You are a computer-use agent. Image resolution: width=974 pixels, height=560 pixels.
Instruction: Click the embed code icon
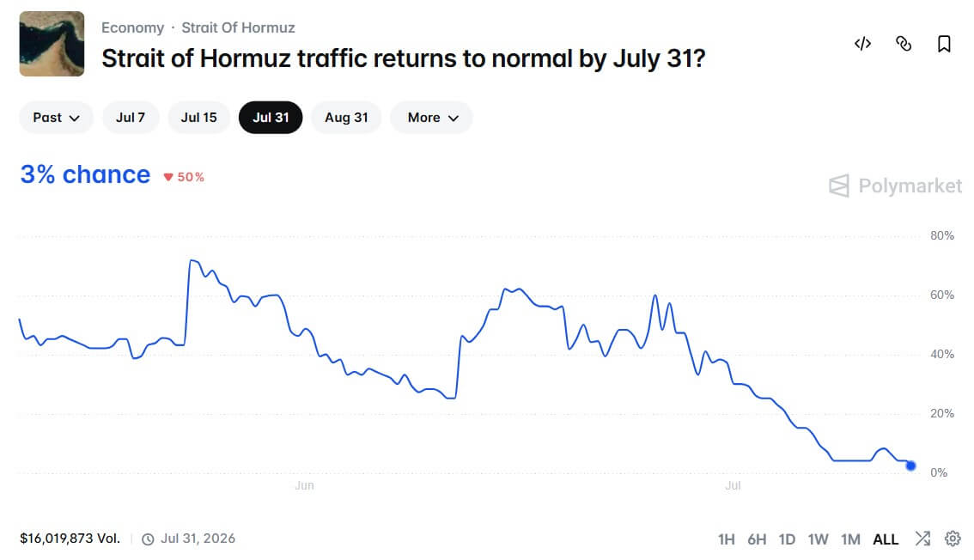[x=863, y=44]
